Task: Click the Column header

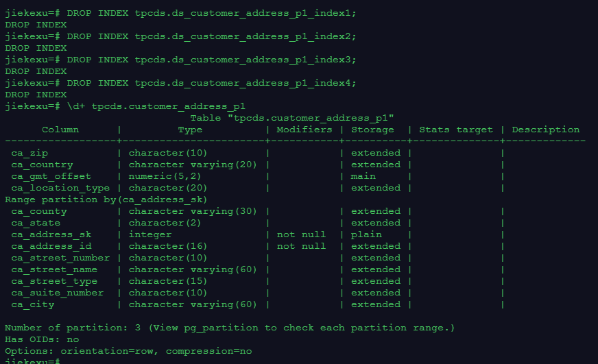Action: click(x=60, y=130)
